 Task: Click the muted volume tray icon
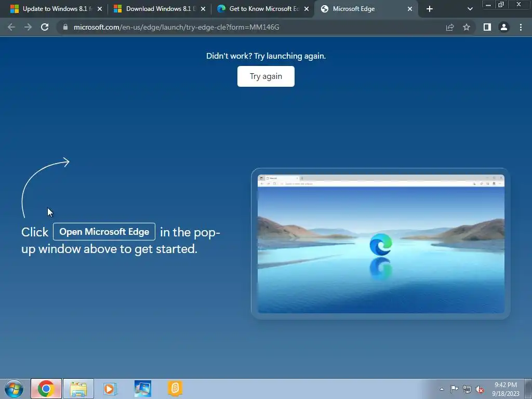pyautogui.click(x=480, y=389)
